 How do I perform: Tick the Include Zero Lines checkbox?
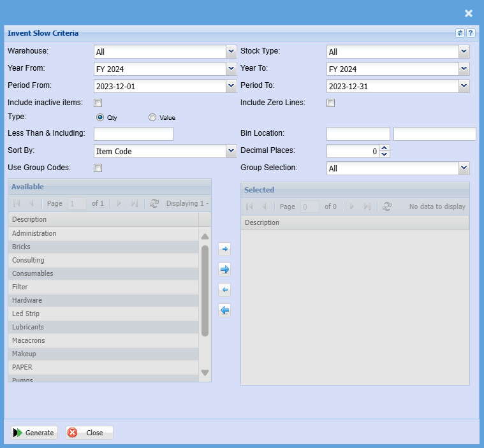(331, 103)
